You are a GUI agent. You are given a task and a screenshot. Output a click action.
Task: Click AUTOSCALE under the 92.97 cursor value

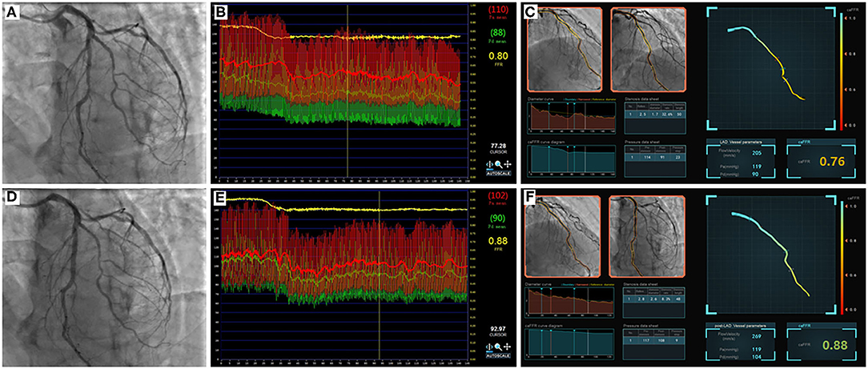(498, 355)
